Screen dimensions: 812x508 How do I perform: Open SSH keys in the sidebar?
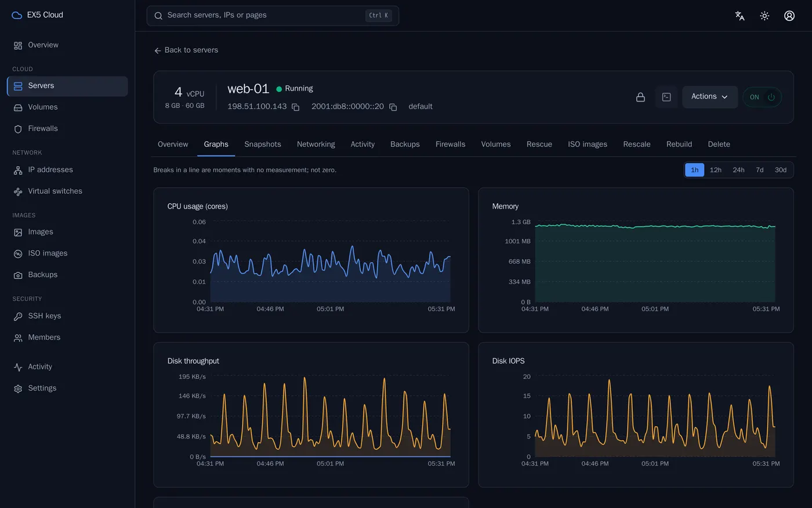(67, 316)
